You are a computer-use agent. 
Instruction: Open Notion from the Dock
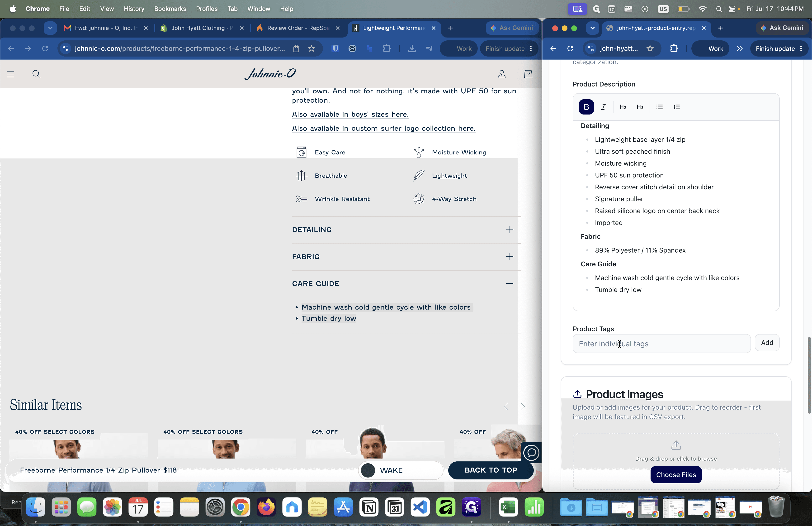pos(369,507)
